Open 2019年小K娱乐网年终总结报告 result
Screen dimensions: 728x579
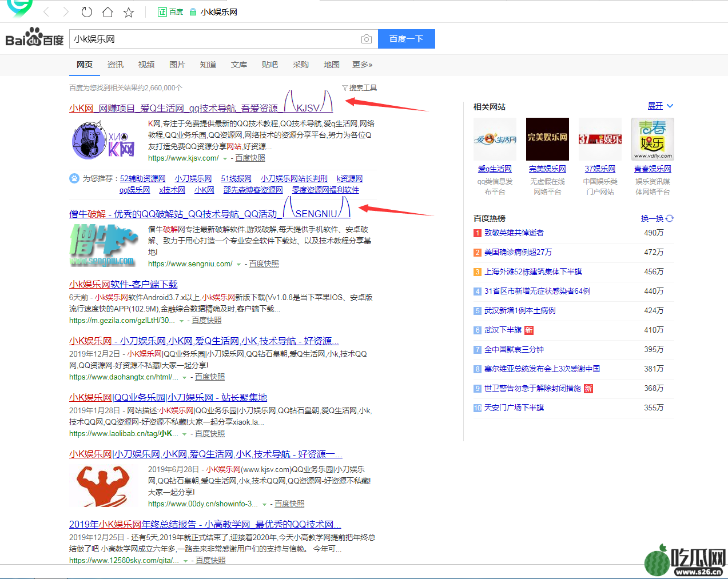(x=205, y=524)
